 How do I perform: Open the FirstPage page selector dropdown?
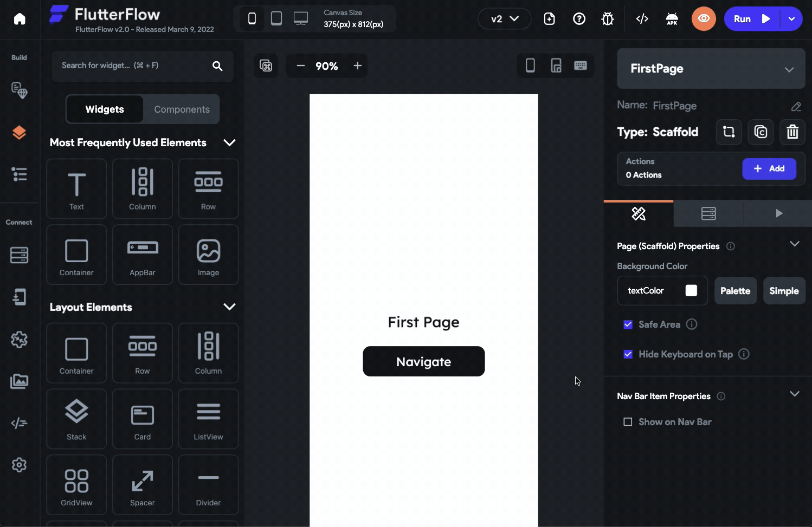coord(711,69)
